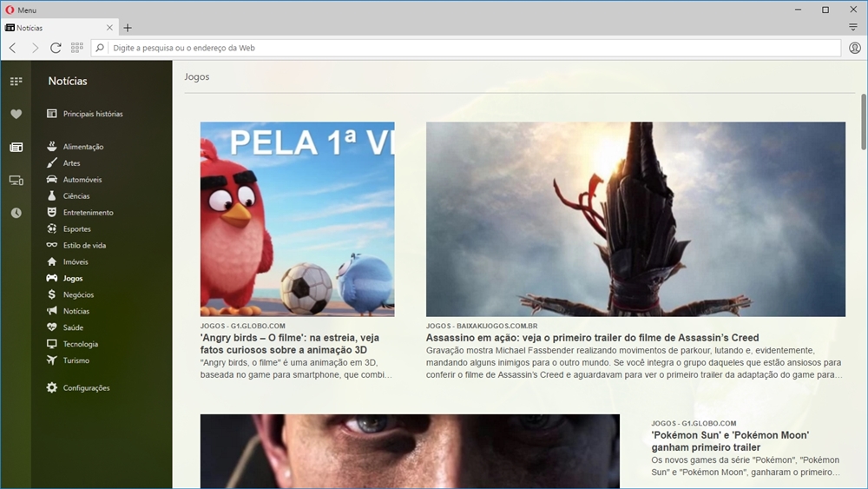Open Configurações settings
This screenshot has width=868, height=489.
click(x=78, y=387)
